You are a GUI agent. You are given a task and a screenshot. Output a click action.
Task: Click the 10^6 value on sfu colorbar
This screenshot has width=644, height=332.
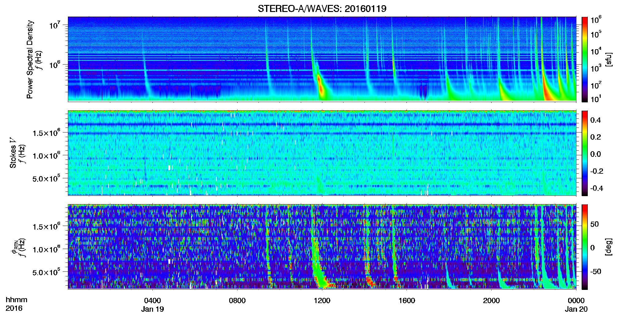tap(596, 20)
